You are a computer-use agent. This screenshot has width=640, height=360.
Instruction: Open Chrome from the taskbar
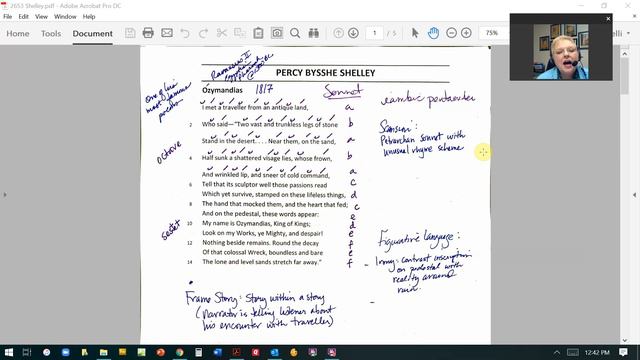[x=180, y=352]
